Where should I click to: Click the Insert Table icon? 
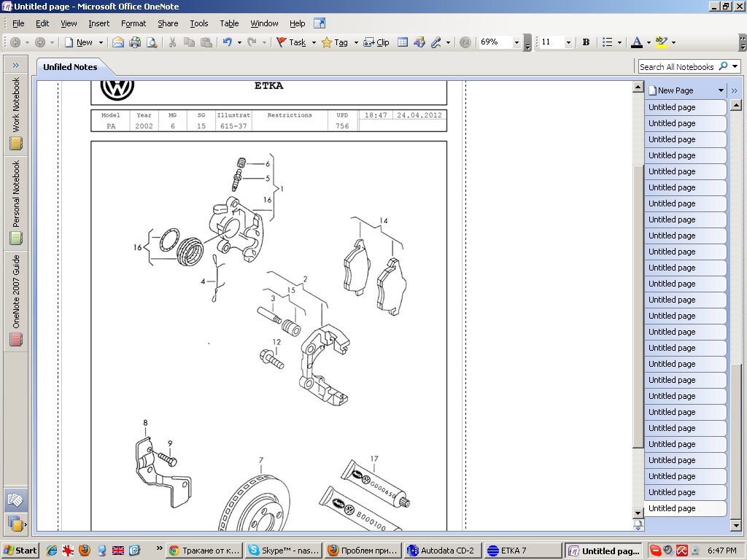[x=403, y=42]
